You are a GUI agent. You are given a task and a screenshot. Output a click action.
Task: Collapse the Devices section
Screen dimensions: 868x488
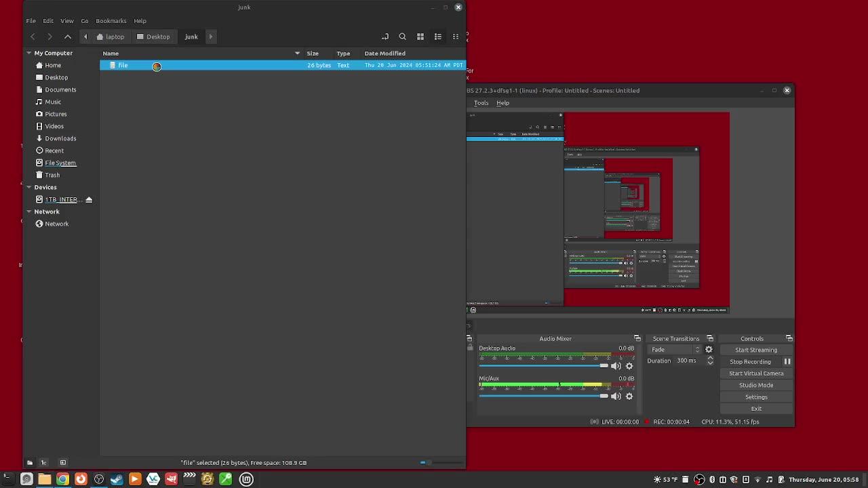[x=29, y=187]
